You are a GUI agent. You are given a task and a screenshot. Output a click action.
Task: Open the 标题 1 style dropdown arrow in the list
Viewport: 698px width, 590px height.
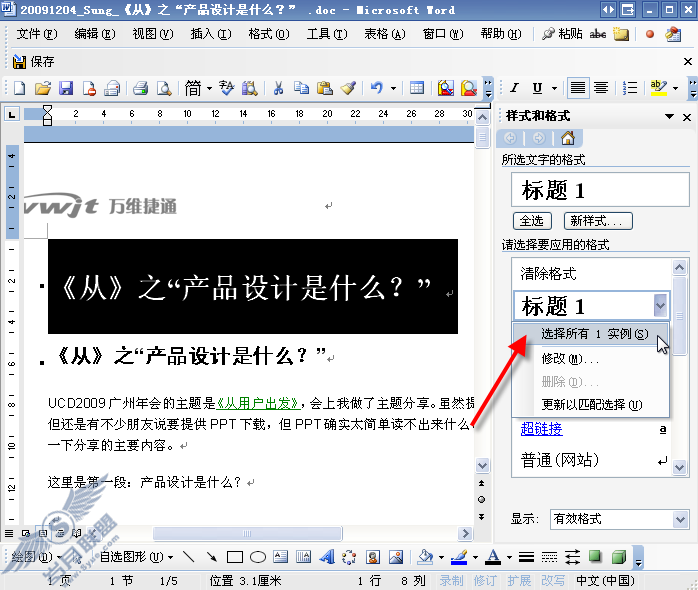[x=661, y=305]
